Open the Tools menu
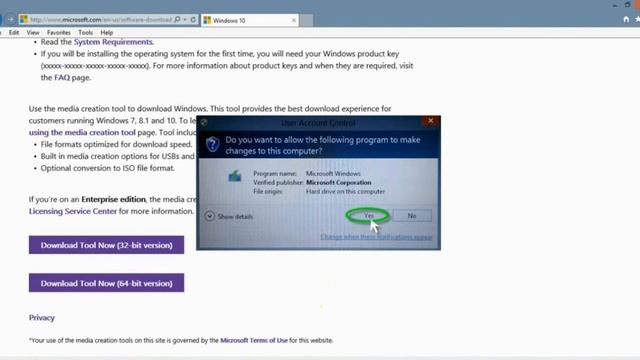 (85, 32)
